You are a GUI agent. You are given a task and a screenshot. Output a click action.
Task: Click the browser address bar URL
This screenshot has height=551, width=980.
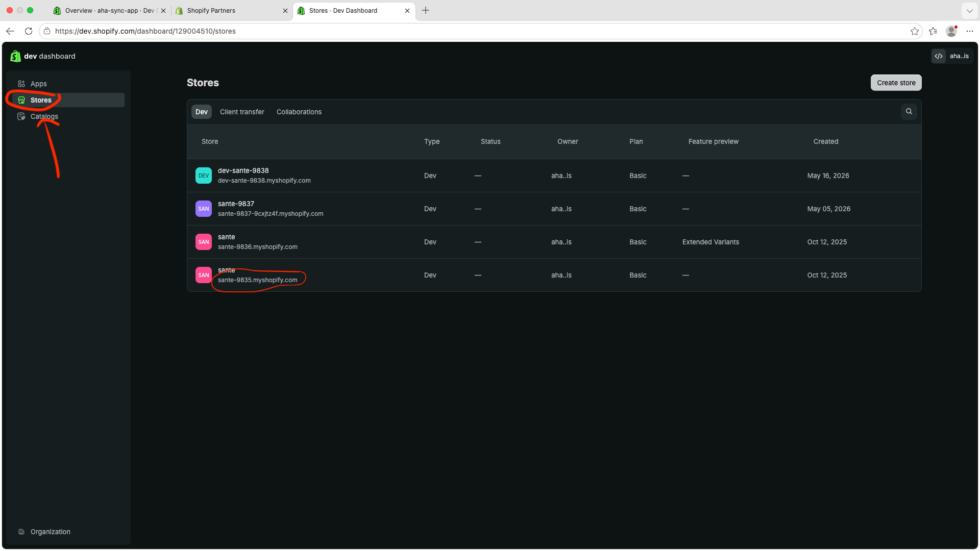click(x=145, y=31)
